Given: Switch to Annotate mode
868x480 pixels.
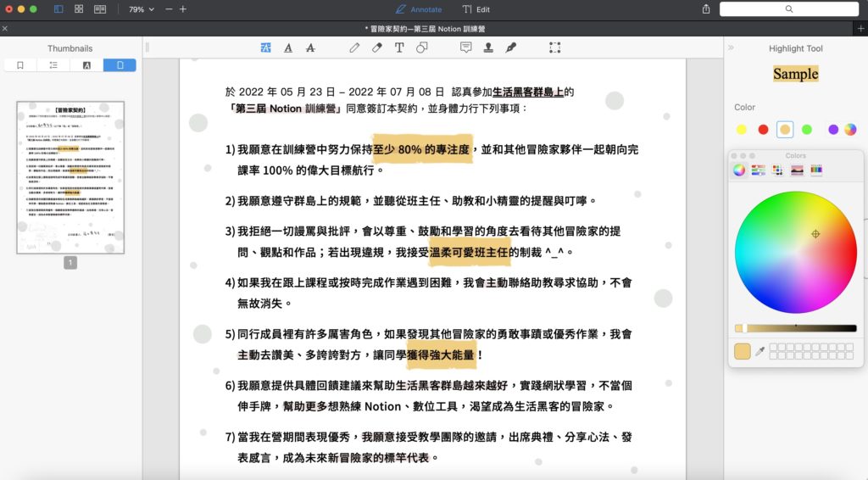Looking at the screenshot, I should [x=419, y=9].
